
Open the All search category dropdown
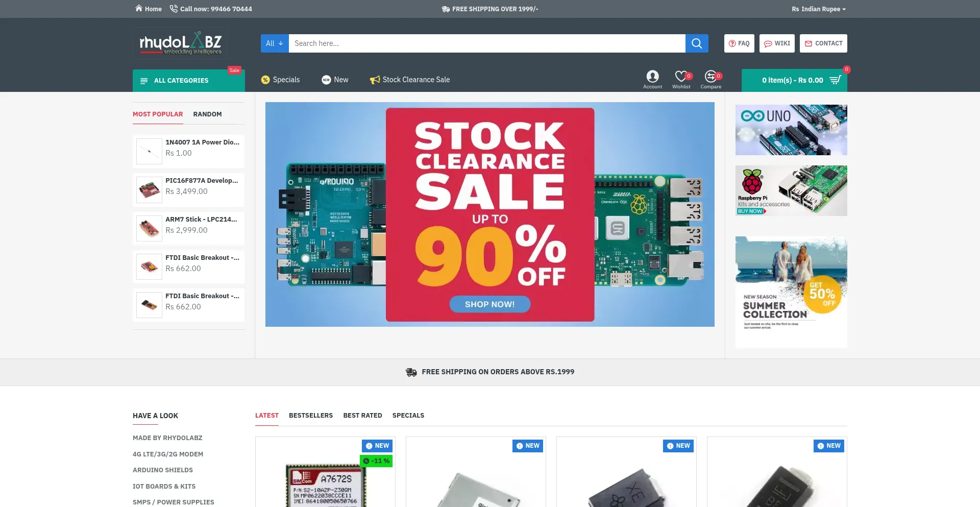tap(275, 43)
